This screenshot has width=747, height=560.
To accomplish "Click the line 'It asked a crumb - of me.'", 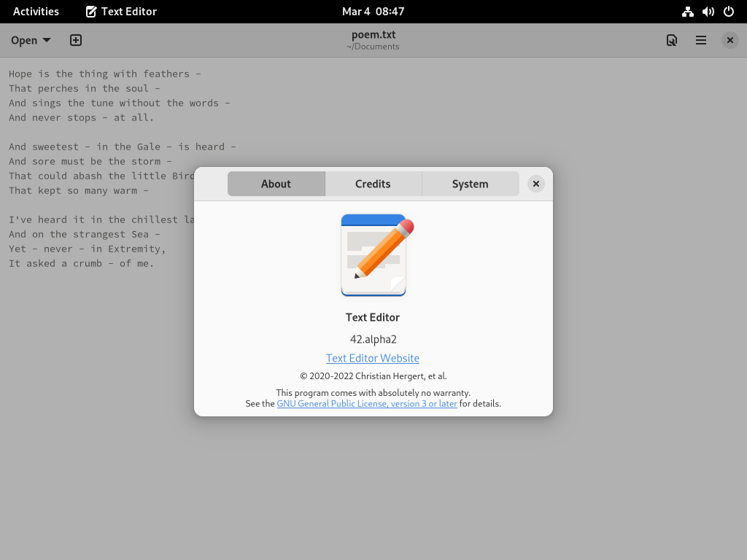I will click(82, 263).
